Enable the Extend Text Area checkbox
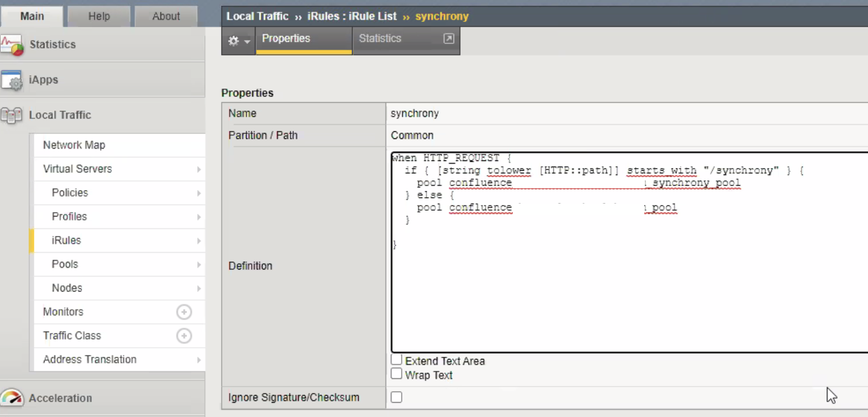 click(396, 359)
